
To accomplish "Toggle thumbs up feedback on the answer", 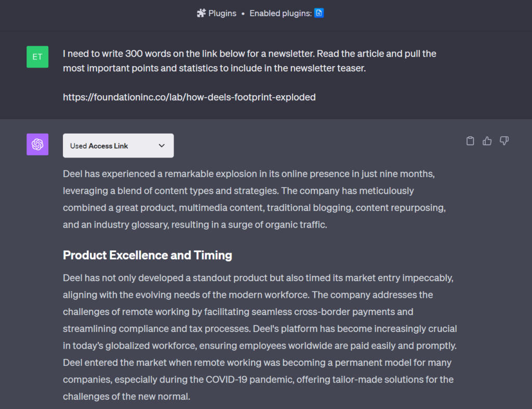I will pos(487,141).
